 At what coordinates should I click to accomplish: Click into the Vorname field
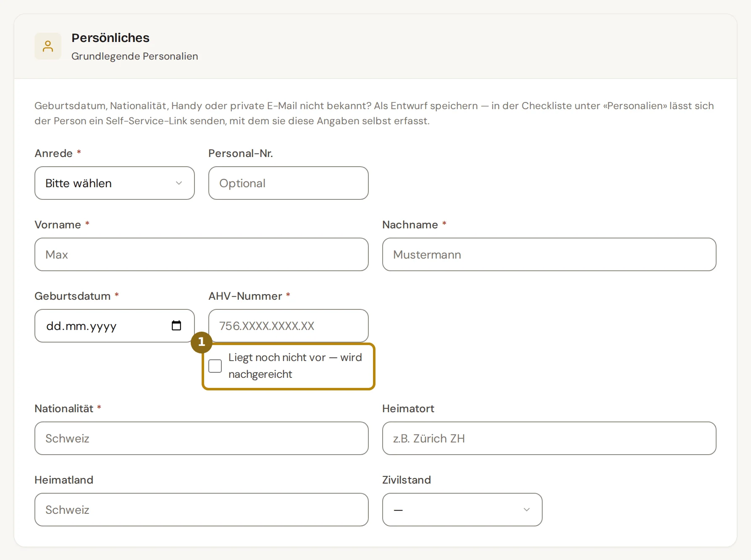click(x=202, y=254)
